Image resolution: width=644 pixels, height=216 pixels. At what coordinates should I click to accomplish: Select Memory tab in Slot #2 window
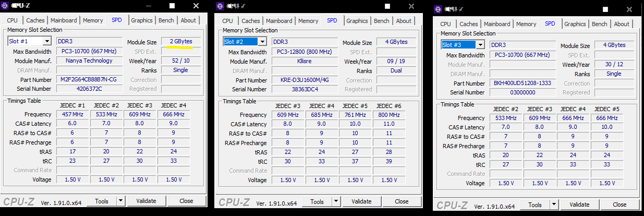pos(308,21)
